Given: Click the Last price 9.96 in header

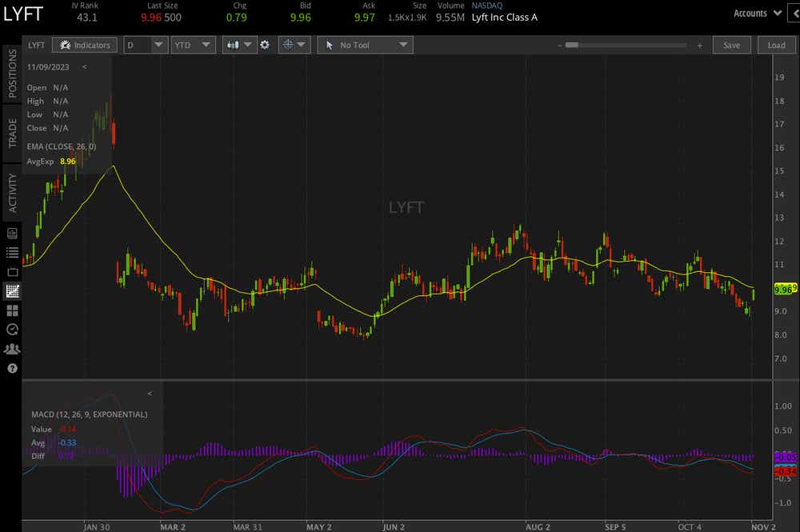Looking at the screenshot, I should coord(151,18).
